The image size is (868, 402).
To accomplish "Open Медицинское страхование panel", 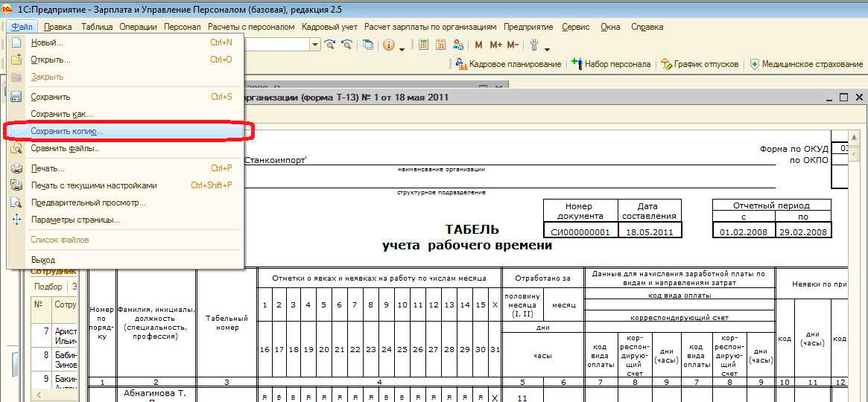I will (x=806, y=64).
